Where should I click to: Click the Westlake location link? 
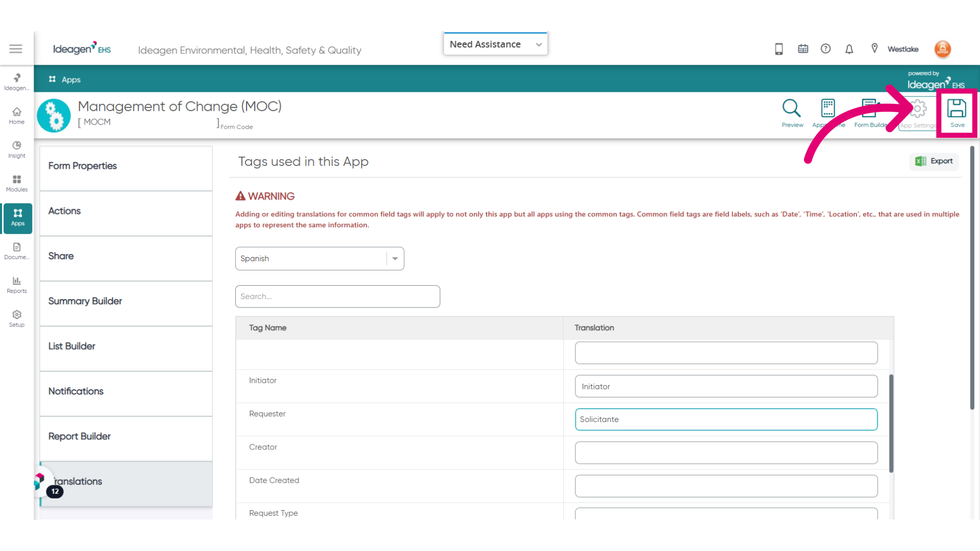coord(903,49)
